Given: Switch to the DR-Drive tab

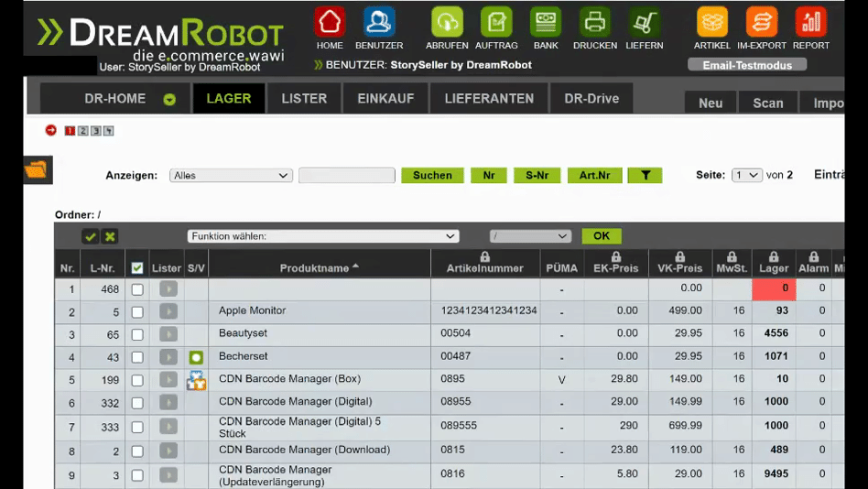Looking at the screenshot, I should pyautogui.click(x=591, y=99).
